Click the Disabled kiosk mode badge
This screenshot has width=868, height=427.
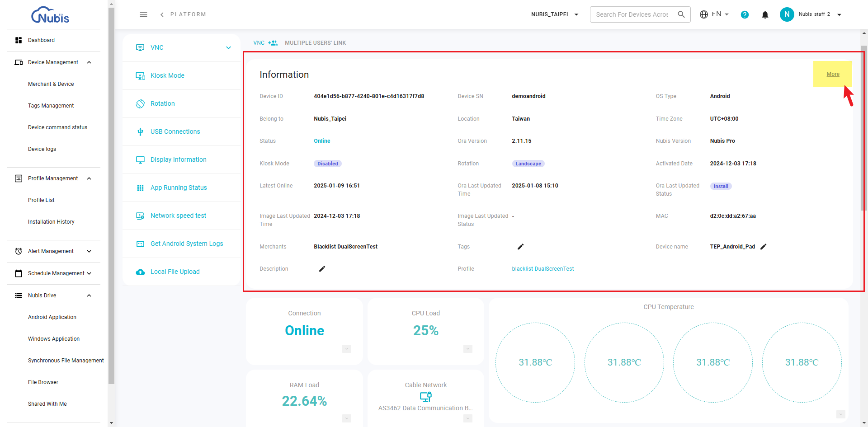327,164
